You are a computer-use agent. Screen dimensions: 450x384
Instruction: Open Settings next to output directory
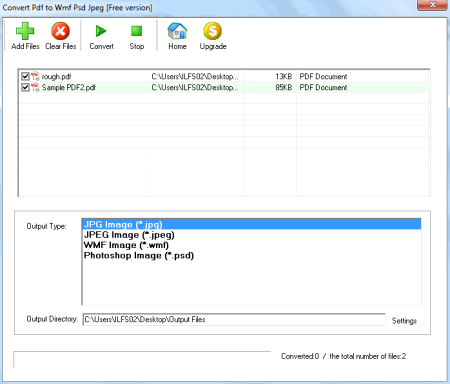tap(404, 321)
